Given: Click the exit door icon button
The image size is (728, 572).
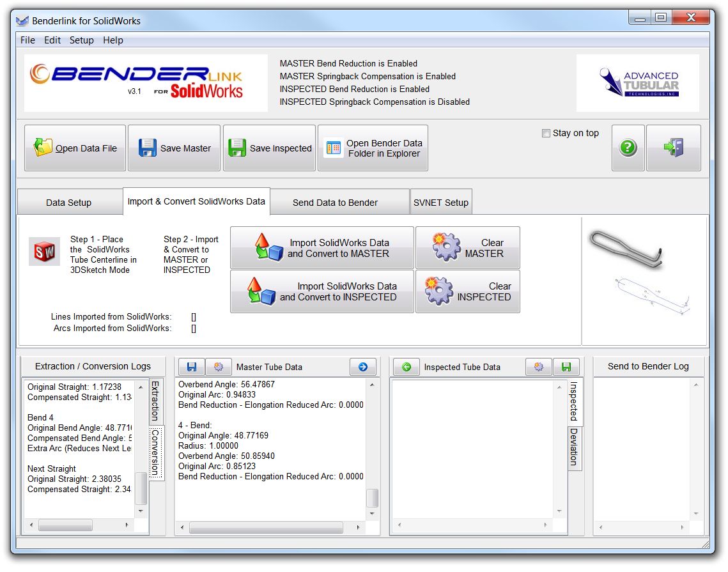Looking at the screenshot, I should pyautogui.click(x=673, y=148).
